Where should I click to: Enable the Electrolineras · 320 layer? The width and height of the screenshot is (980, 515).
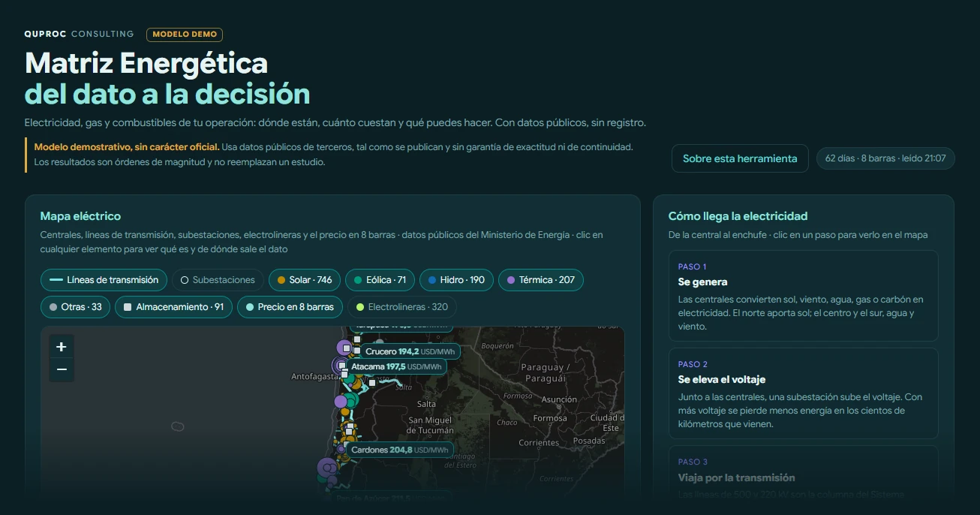click(402, 307)
